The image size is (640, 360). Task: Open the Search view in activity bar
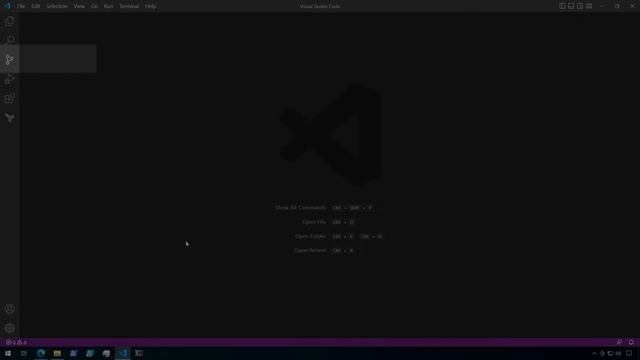coord(10,40)
